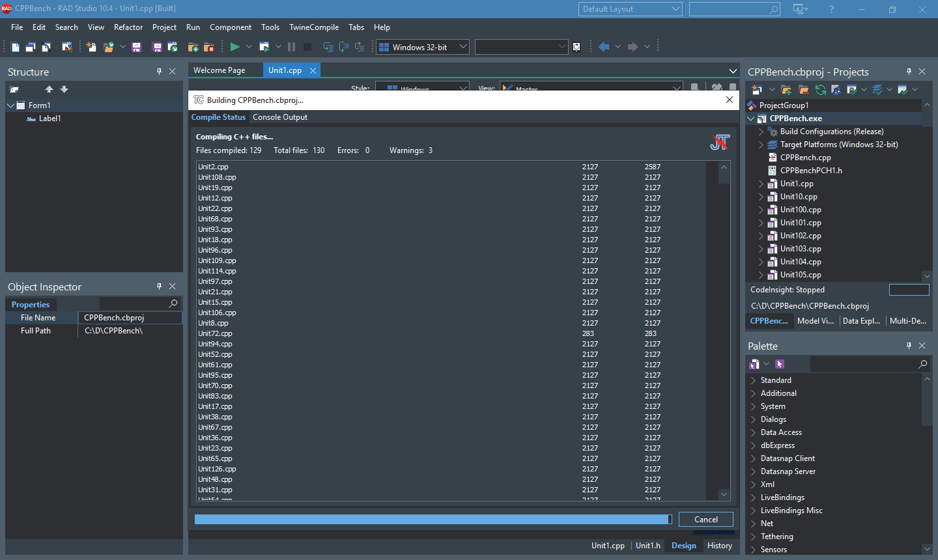
Task: Open the File menu
Action: coord(17,27)
